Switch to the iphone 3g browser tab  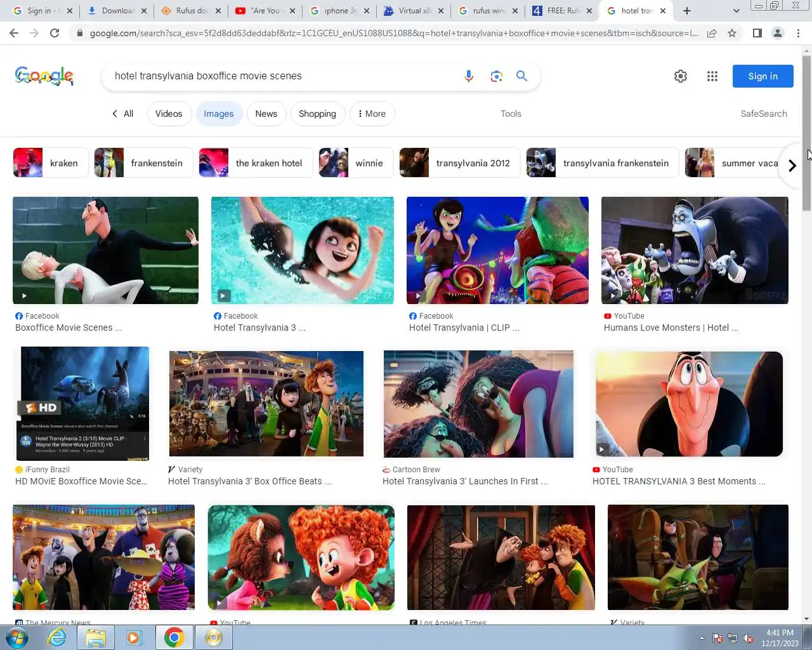(x=339, y=11)
